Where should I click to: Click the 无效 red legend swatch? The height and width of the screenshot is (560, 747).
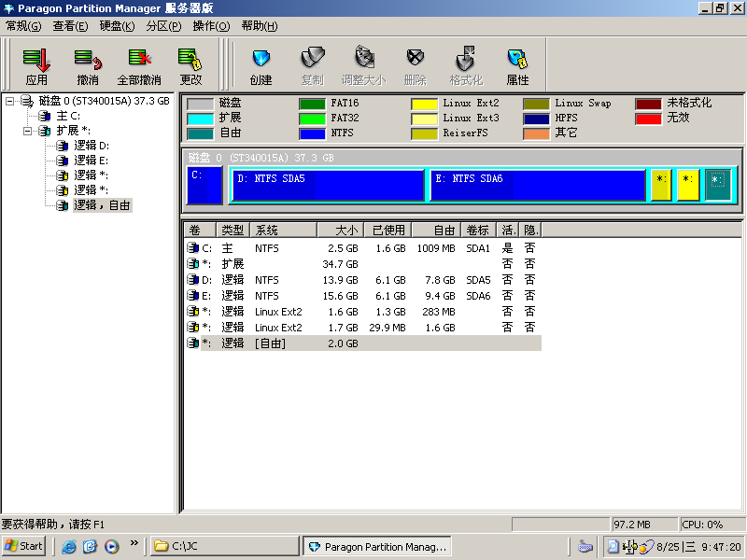click(x=648, y=119)
